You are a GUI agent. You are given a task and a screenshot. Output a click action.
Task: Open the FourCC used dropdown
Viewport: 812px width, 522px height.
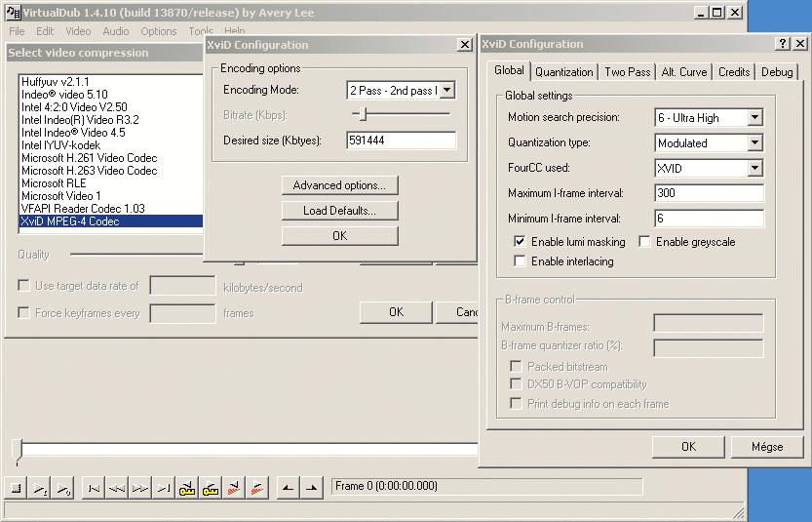[754, 168]
